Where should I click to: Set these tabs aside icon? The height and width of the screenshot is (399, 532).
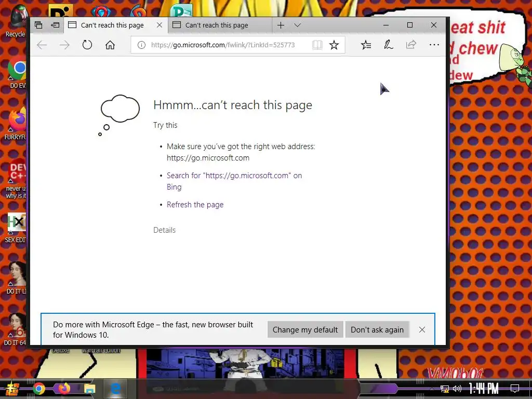(55, 25)
